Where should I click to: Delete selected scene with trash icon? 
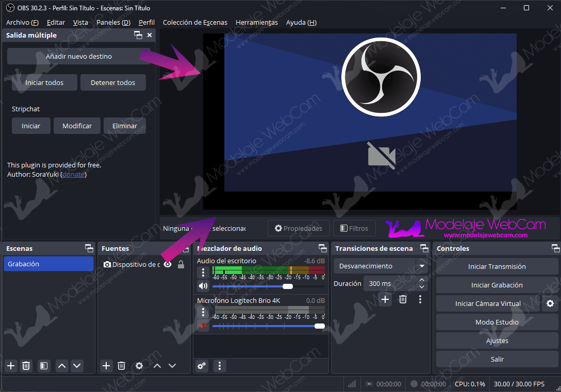point(26,366)
